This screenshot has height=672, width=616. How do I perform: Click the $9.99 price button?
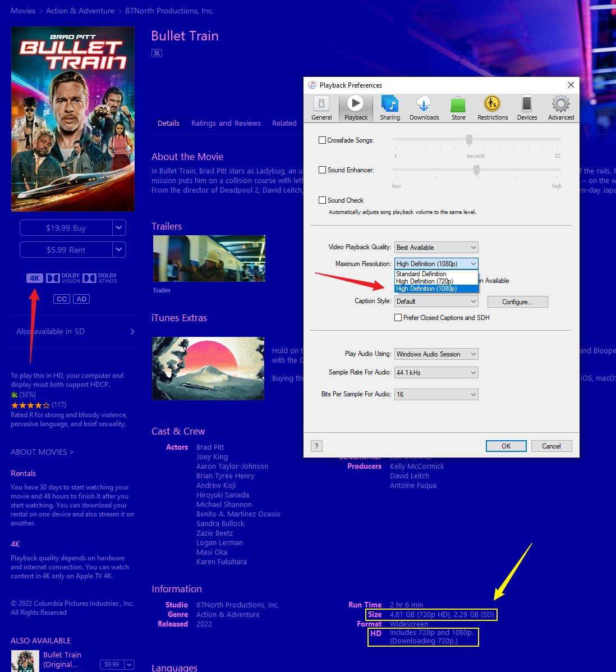click(x=112, y=664)
